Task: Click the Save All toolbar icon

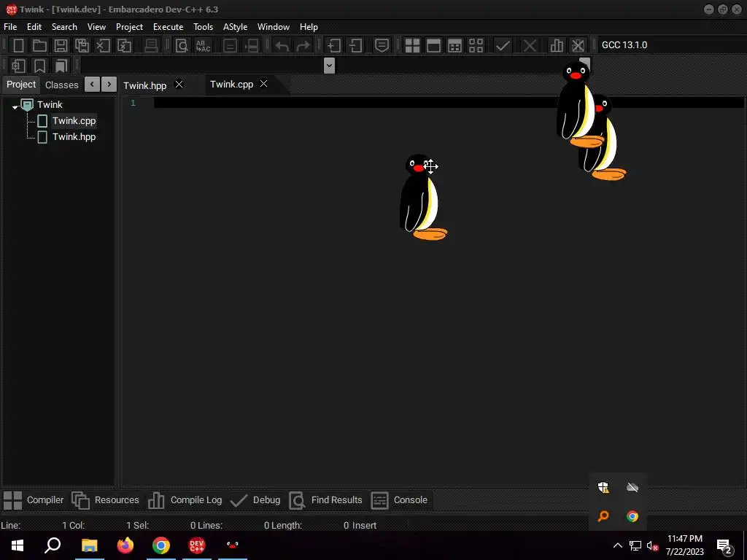Action: pos(82,46)
